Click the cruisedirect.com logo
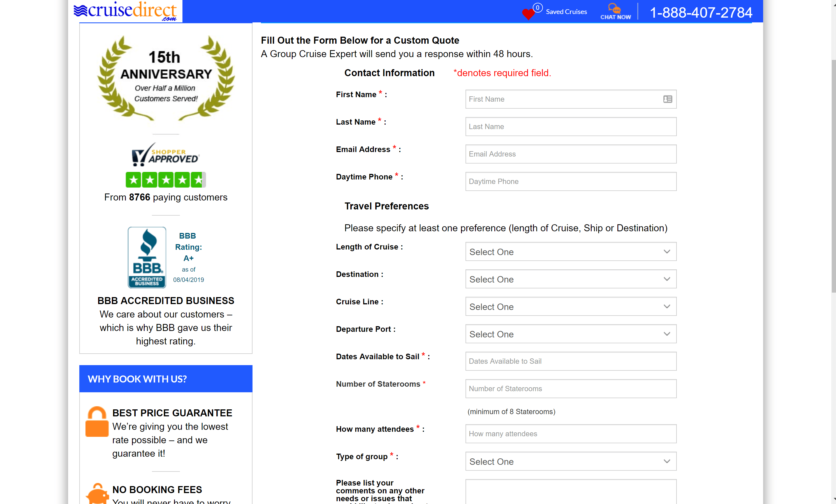This screenshot has width=836, height=504. 125,11
